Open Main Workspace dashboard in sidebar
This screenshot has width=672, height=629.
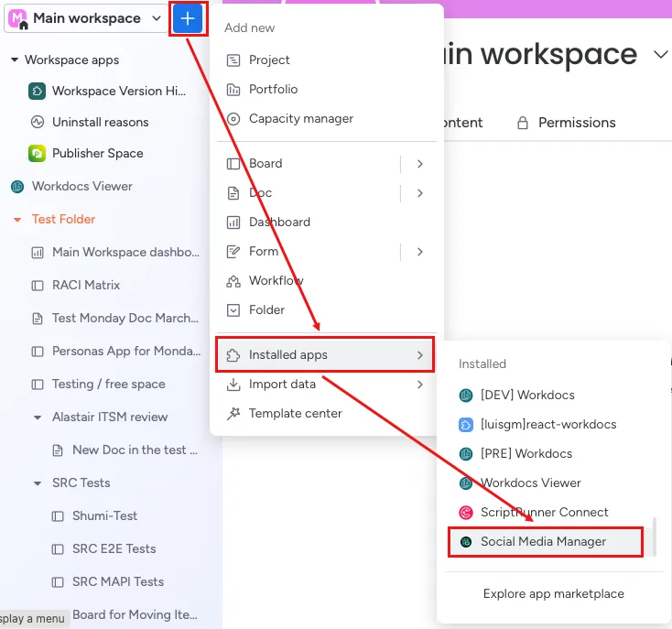point(114,253)
